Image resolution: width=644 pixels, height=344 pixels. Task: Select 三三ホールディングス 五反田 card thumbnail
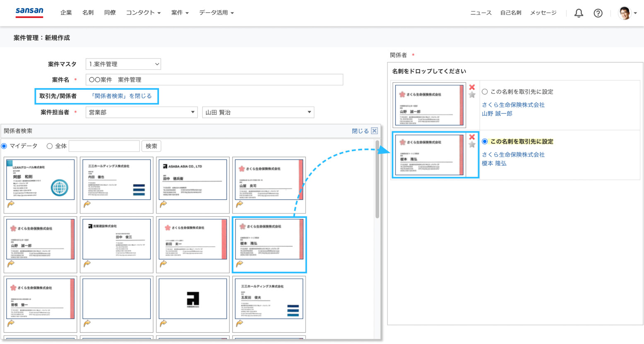pos(269,299)
